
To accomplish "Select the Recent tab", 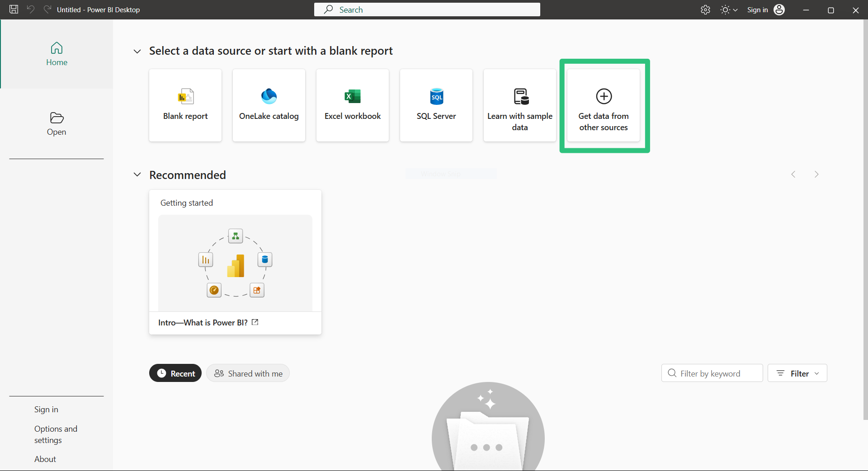I will pos(175,373).
